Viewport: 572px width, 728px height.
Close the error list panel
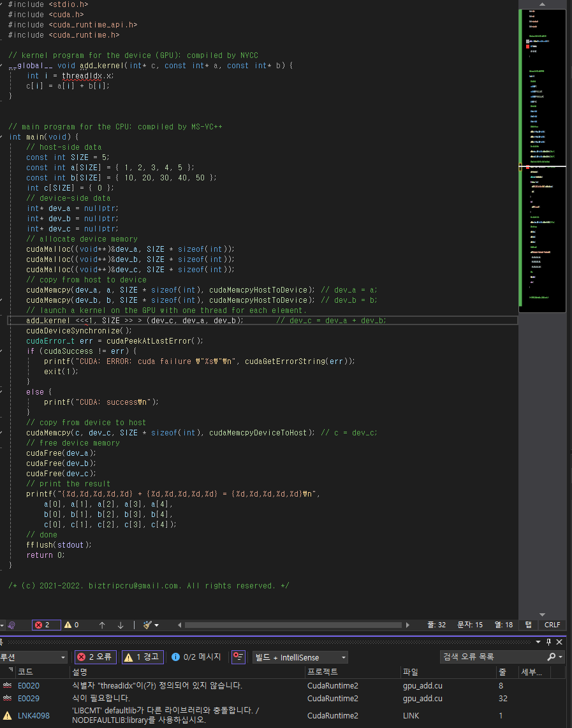tap(559, 642)
